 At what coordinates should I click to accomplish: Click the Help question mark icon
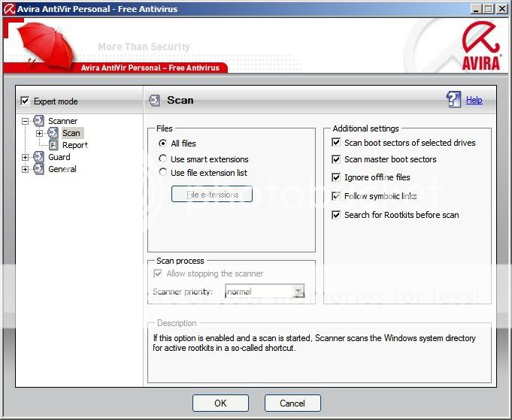pyautogui.click(x=453, y=99)
